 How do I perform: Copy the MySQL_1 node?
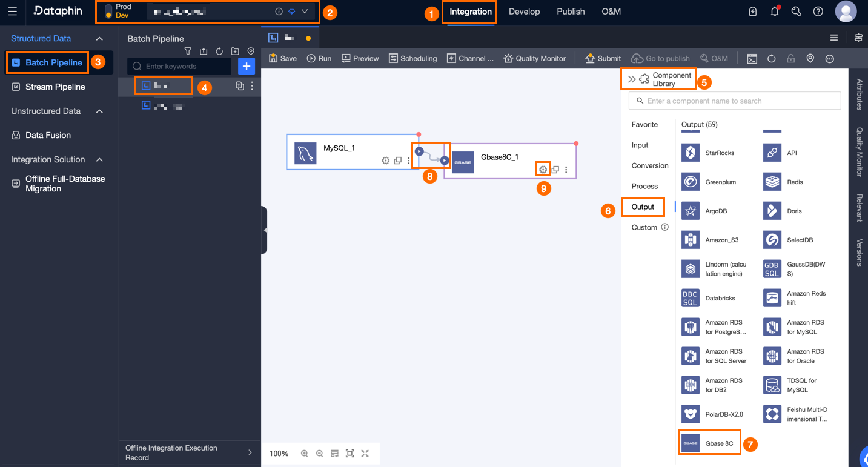[398, 161]
